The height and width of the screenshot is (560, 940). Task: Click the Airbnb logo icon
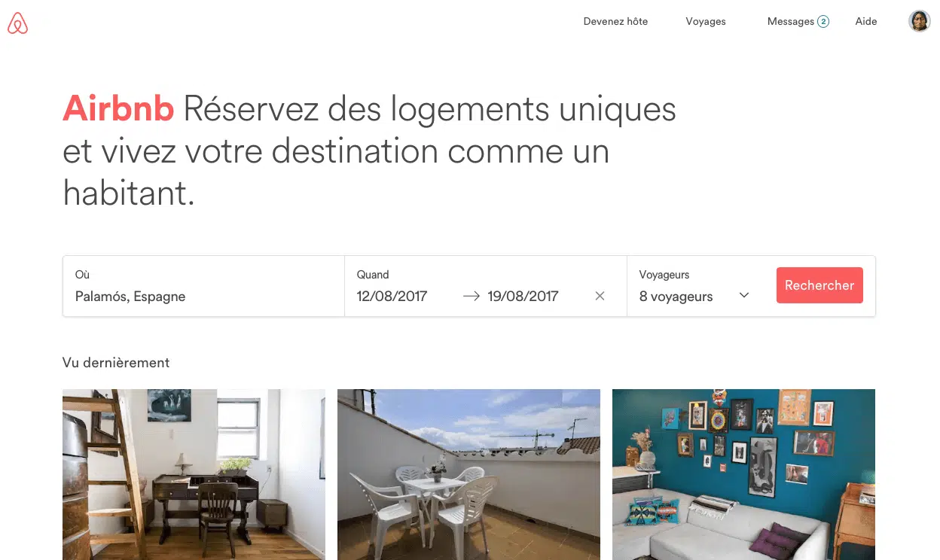tap(17, 23)
